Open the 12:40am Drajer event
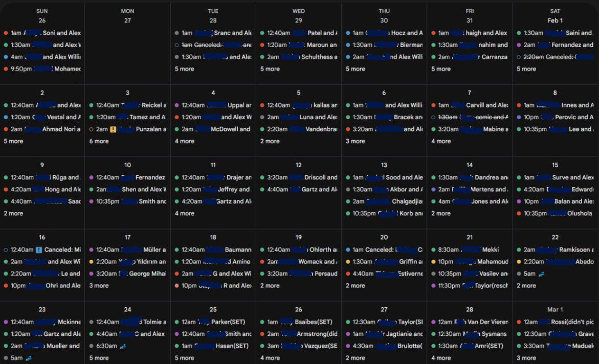The width and height of the screenshot is (599, 364). tap(213, 177)
